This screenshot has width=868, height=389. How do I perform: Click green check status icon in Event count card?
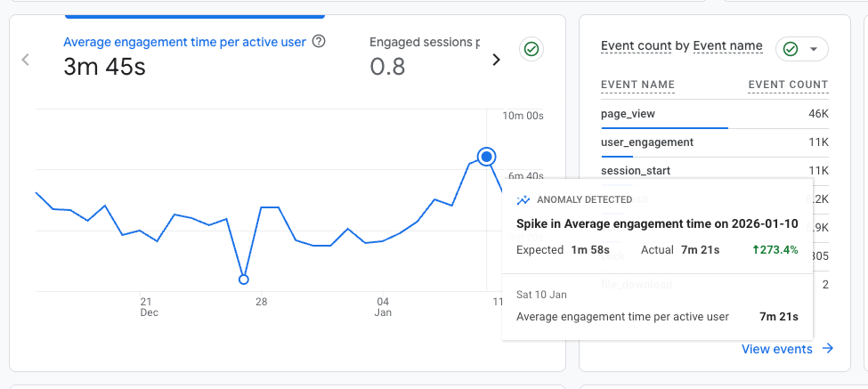[790, 49]
